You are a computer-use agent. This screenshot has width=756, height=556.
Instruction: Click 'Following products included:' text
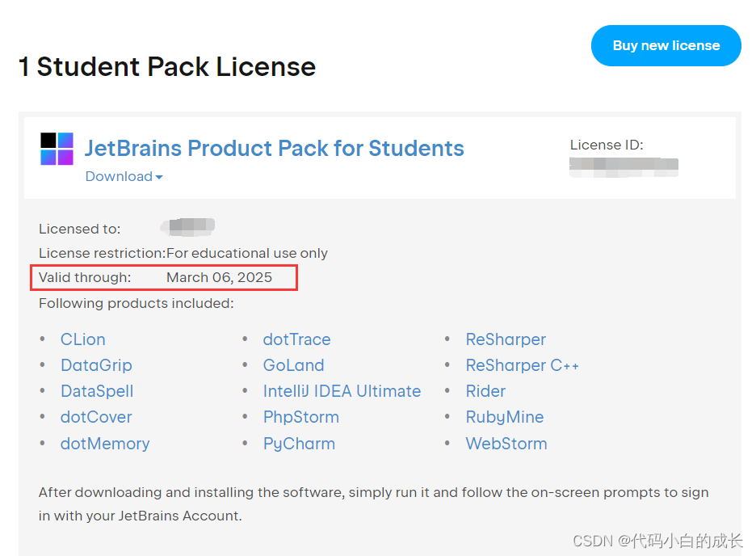coord(136,303)
